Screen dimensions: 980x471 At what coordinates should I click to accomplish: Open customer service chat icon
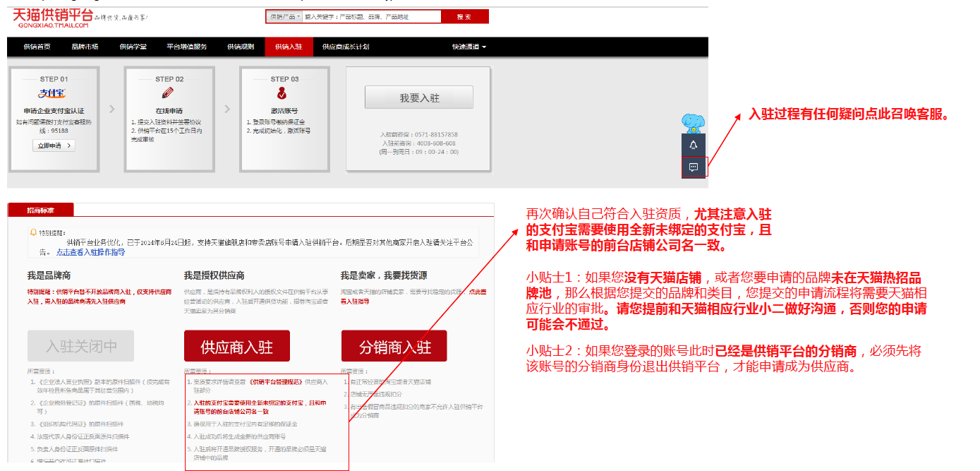click(694, 167)
